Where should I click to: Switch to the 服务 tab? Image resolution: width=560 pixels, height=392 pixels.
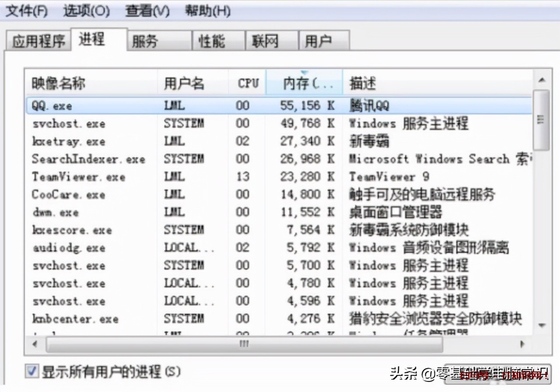(145, 40)
